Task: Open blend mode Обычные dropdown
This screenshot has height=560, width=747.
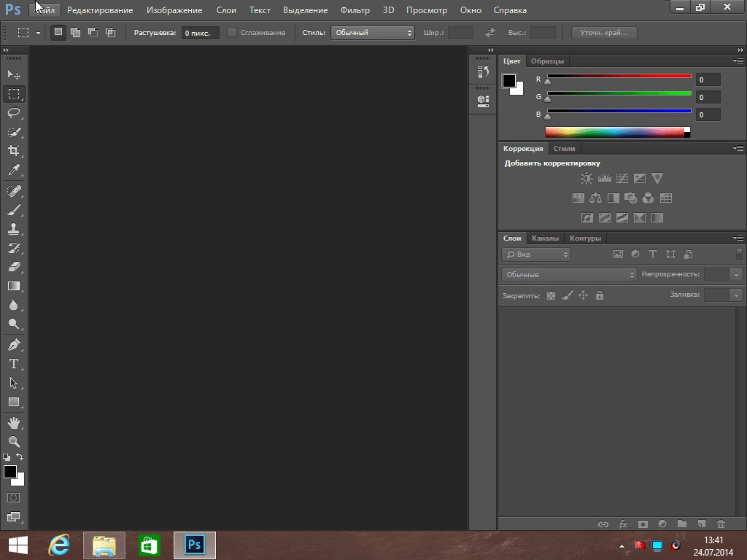Action: [569, 275]
